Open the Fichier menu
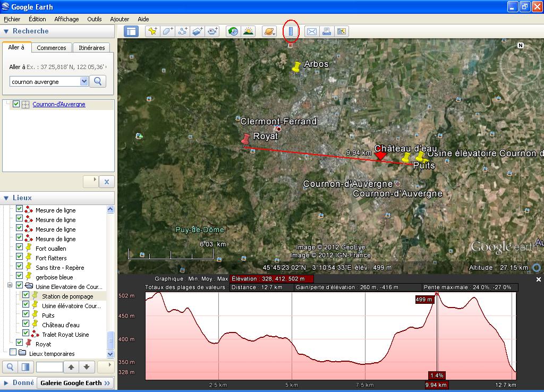Image resolution: width=544 pixels, height=392 pixels. [x=12, y=19]
